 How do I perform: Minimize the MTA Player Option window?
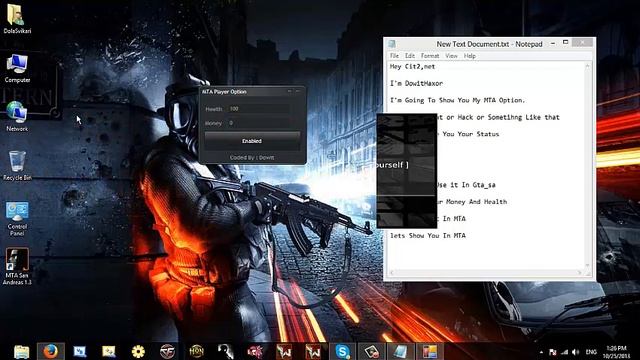(x=289, y=91)
